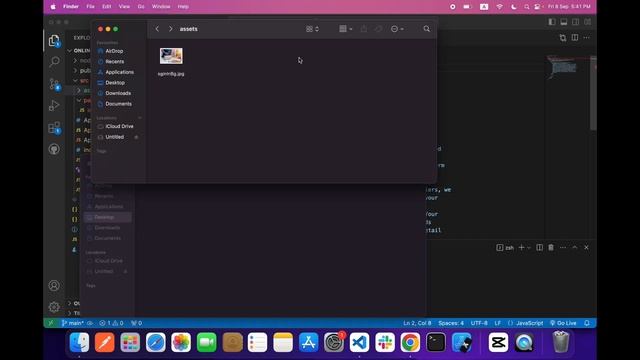Screen dimensions: 640x360
Task: Click Go Live in VS Code status bar
Action: pos(563,323)
